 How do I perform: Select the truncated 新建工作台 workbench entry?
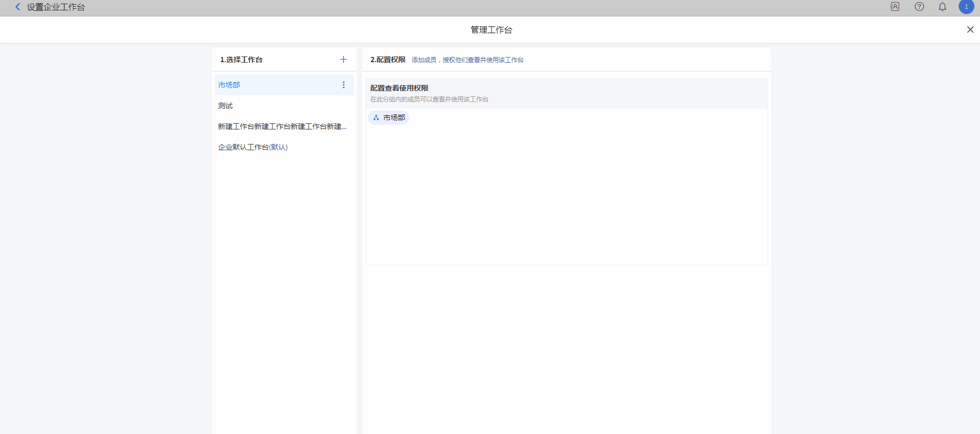pyautogui.click(x=282, y=126)
